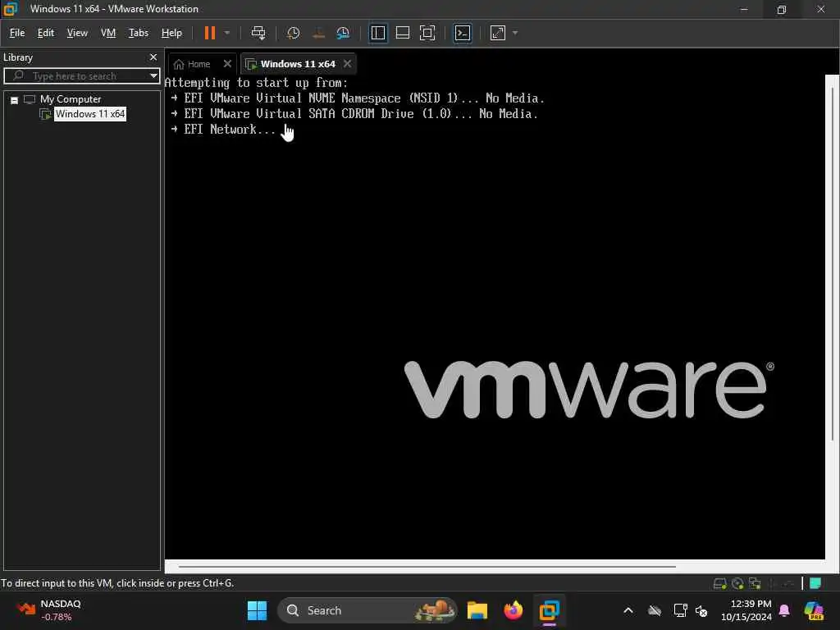Click the 'EFI Network...' boot line
This screenshot has height=630, width=840.
223,129
